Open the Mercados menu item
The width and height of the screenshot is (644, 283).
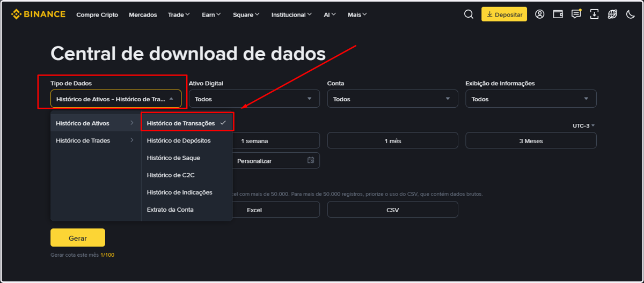tap(143, 14)
